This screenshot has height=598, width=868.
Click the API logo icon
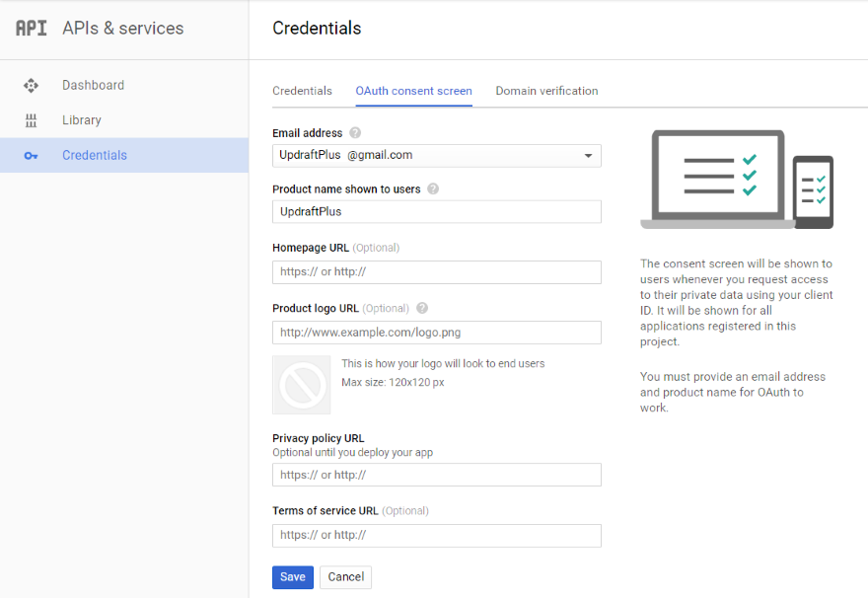point(31,28)
